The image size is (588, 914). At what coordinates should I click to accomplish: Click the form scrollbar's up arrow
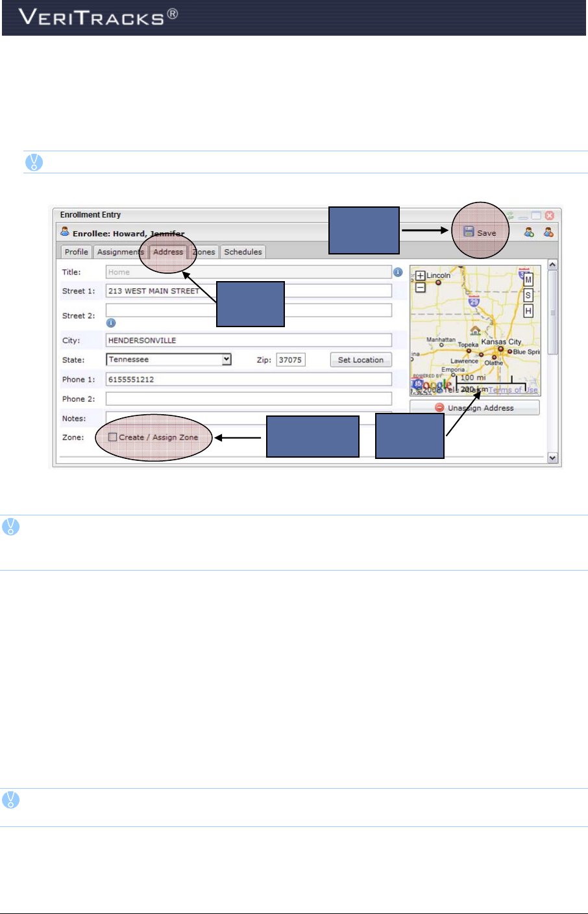(x=553, y=265)
